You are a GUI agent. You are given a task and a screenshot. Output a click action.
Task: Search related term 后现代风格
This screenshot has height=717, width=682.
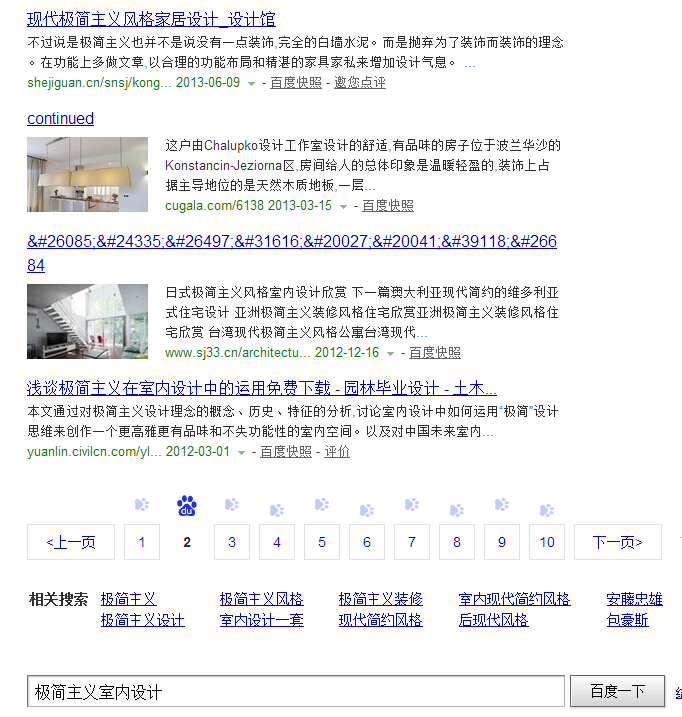click(494, 621)
